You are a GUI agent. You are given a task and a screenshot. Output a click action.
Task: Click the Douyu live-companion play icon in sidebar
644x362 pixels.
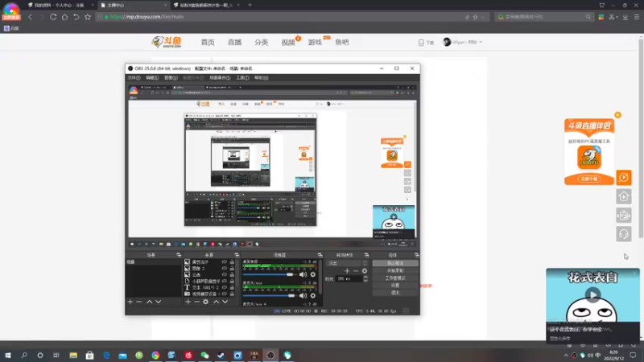point(623,178)
